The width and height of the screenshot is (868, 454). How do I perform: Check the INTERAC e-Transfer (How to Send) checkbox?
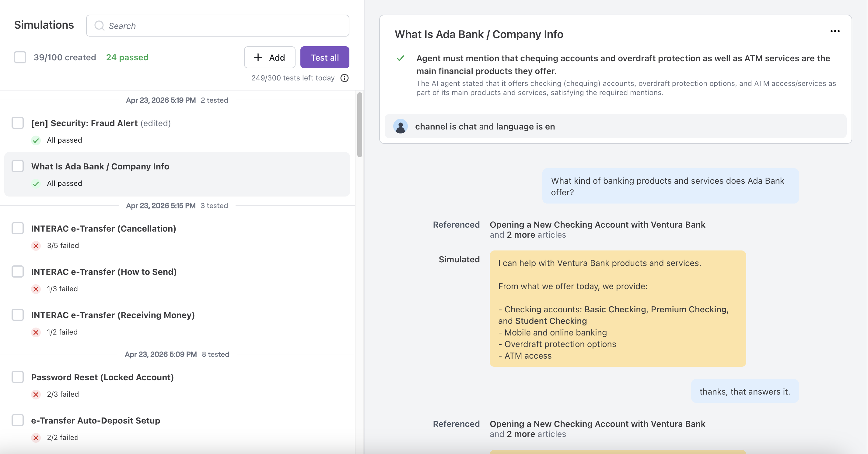(18, 272)
